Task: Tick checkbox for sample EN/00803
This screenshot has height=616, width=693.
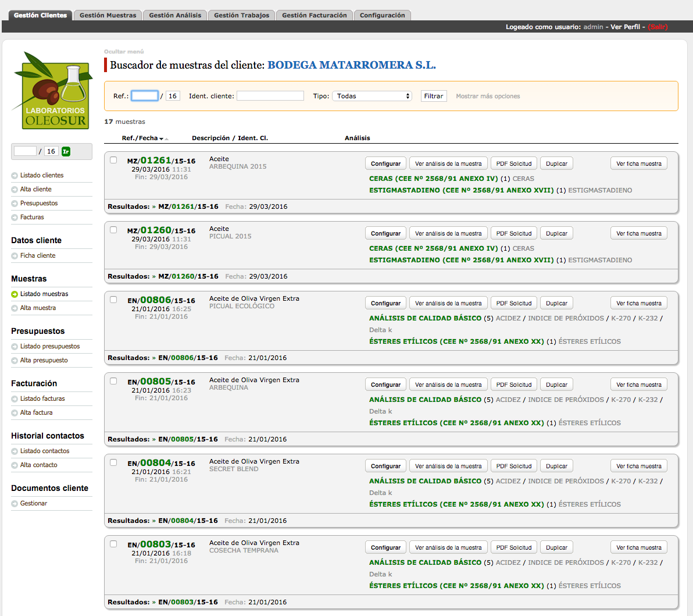Action: coord(113,544)
